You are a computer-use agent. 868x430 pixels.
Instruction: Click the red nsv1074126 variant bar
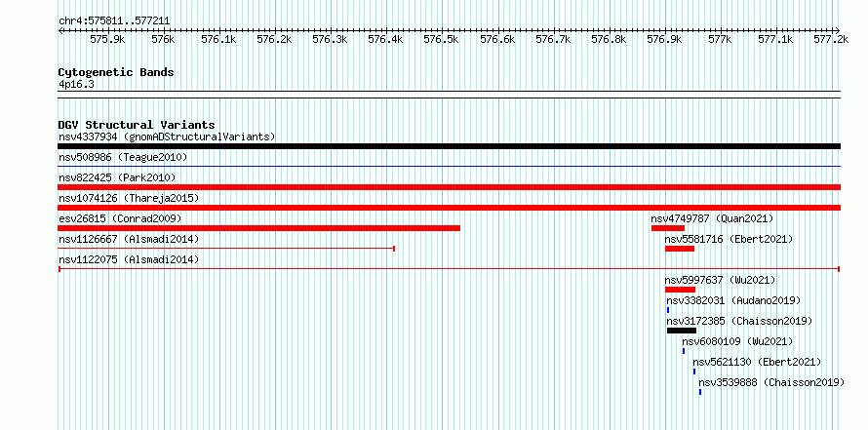pos(449,208)
